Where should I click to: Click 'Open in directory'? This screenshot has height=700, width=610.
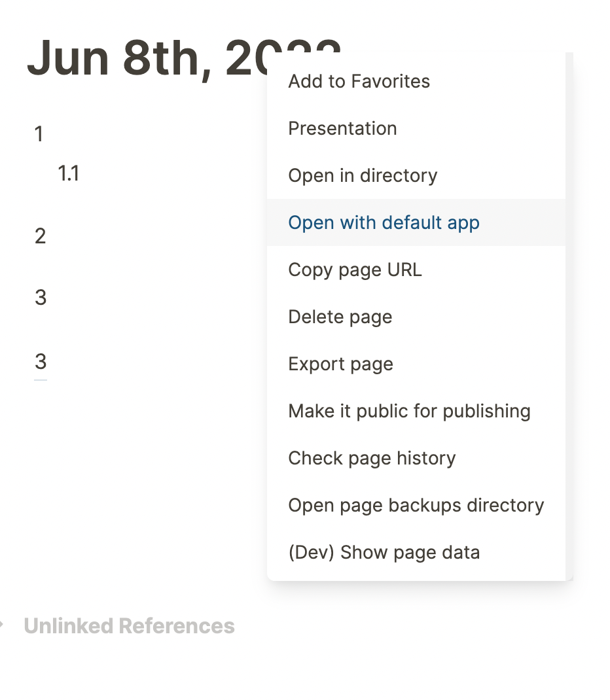[362, 175]
